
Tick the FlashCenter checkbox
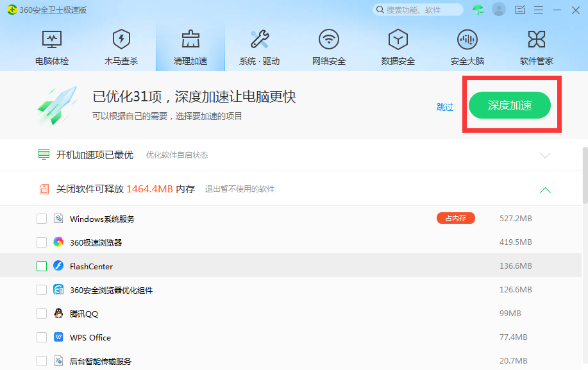pos(42,266)
